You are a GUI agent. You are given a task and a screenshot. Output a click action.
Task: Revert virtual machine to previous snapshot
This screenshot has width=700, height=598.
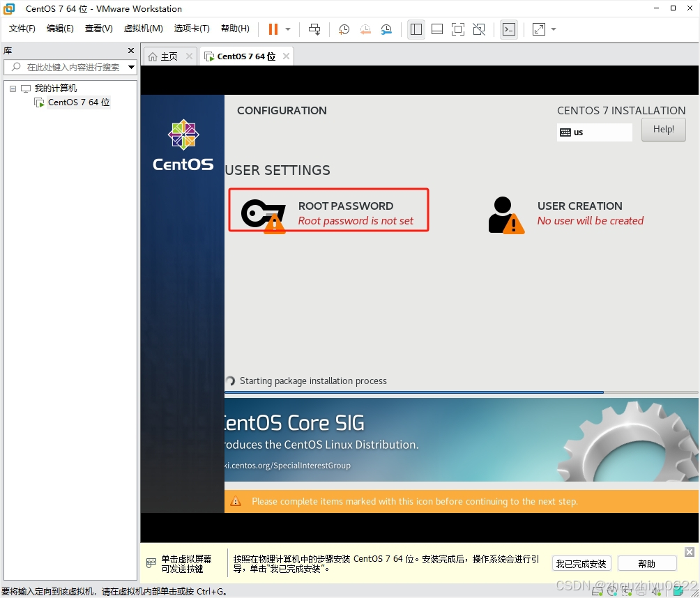[x=365, y=29]
